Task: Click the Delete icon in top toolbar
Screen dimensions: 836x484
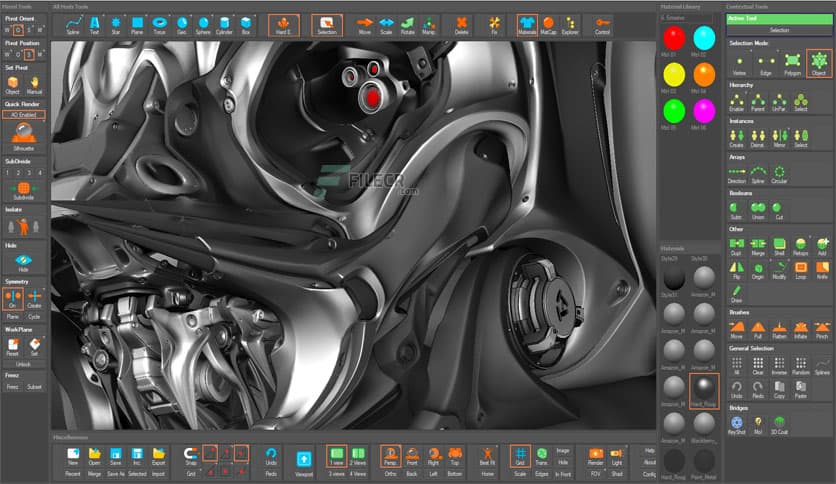Action: (460, 23)
